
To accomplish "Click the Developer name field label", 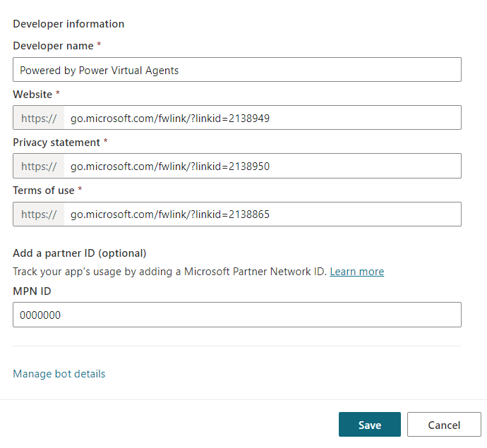I will tap(53, 46).
